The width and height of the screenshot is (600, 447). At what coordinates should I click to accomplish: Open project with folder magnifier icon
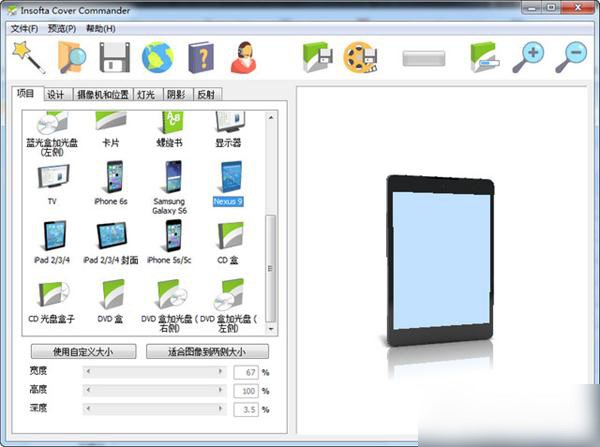click(x=72, y=57)
